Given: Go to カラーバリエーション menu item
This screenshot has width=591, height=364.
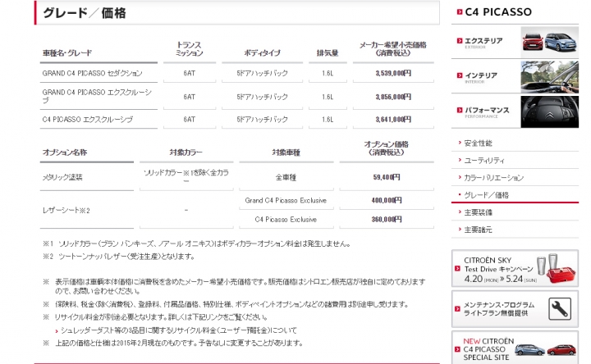Looking at the screenshot, I should [494, 178].
